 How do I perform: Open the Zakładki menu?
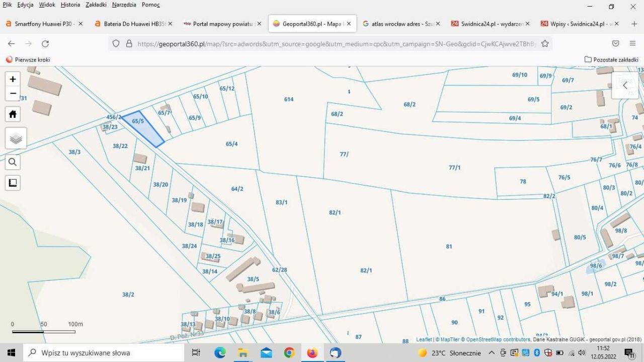click(96, 5)
